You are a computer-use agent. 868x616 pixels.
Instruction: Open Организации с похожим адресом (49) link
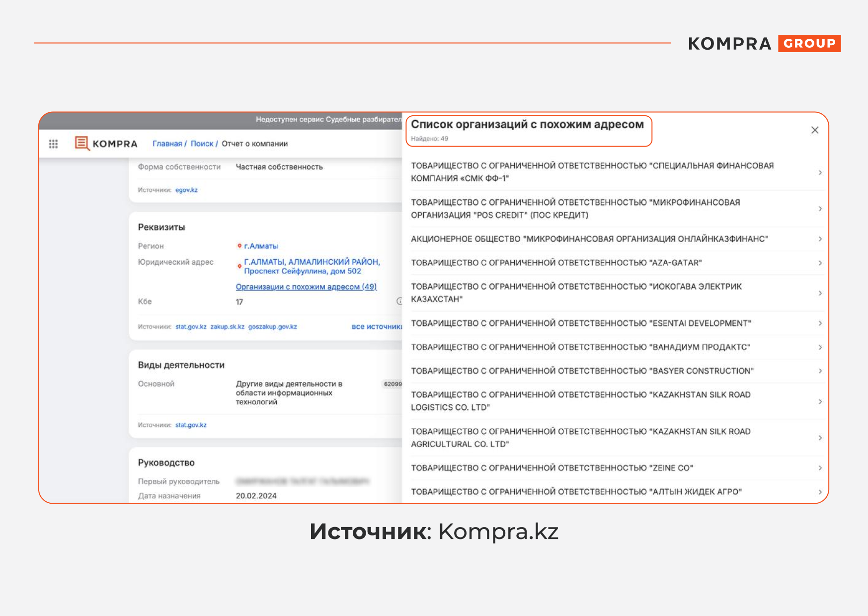click(306, 287)
